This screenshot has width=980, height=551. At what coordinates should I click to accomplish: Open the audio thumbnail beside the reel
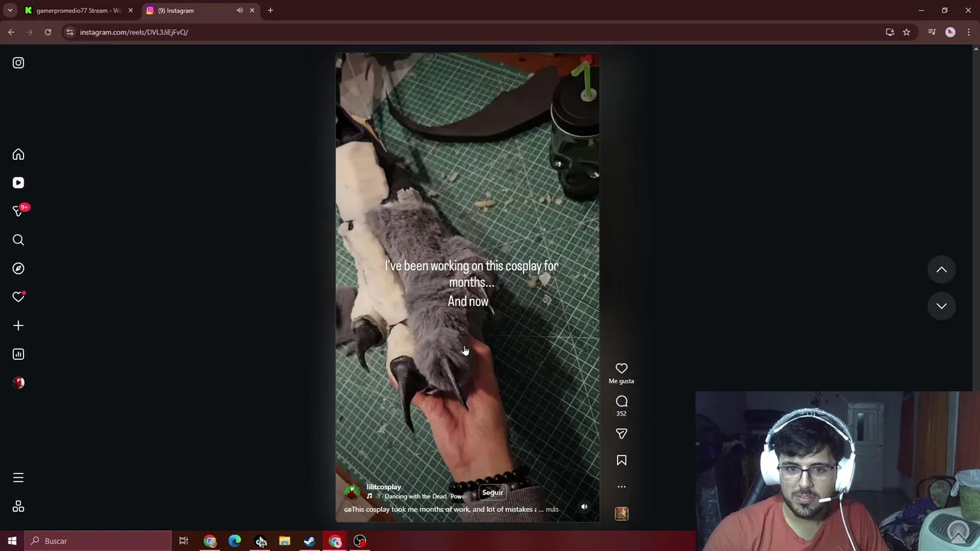pyautogui.click(x=622, y=514)
